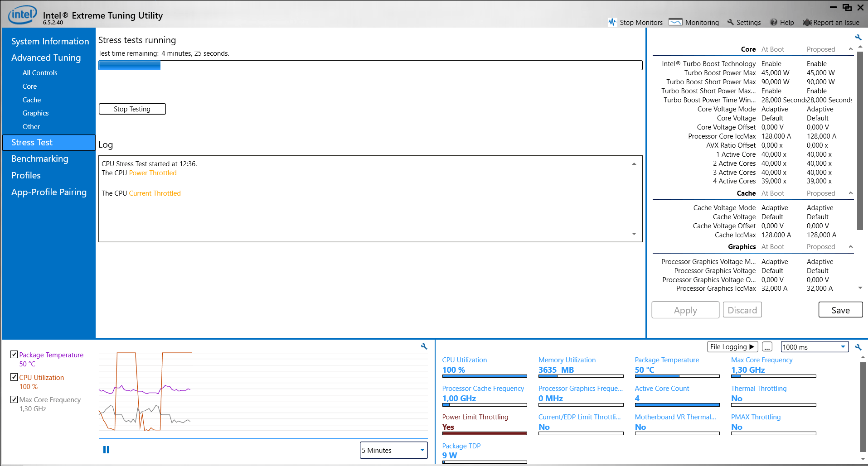Collapse the Cache section chevron
This screenshot has height=466, width=868.
click(851, 193)
